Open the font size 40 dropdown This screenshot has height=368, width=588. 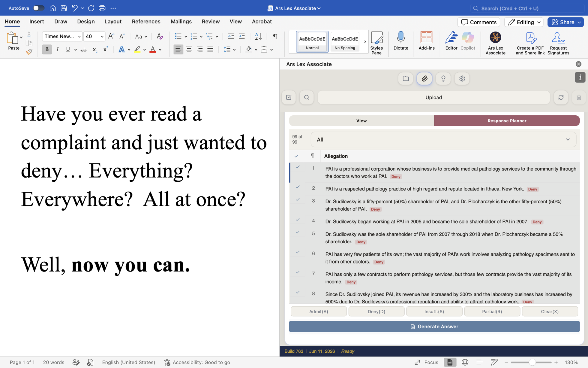(102, 37)
